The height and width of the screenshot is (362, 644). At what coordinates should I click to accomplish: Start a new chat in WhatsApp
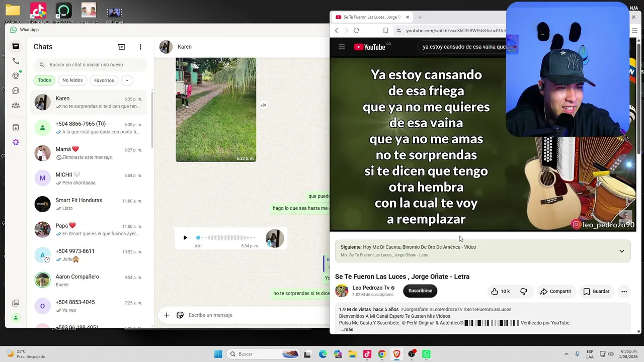122,47
